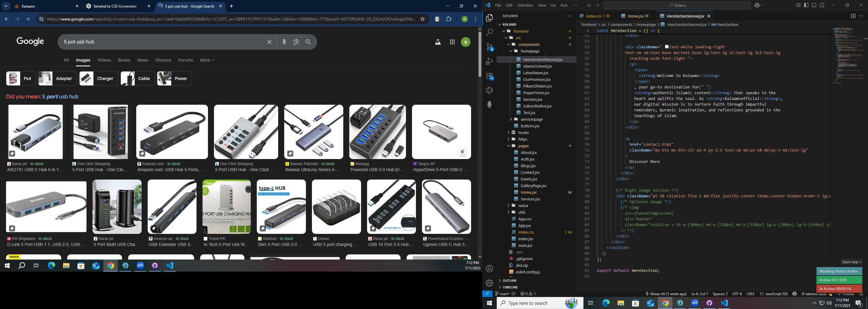Toggle VS Code primary side bar
This screenshot has height=309, width=868.
[806, 5]
